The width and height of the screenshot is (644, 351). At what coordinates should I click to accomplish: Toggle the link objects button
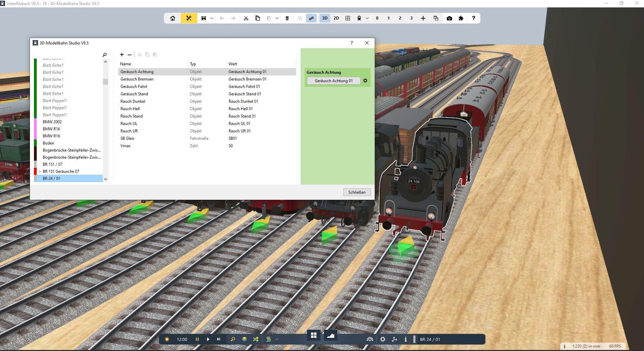click(x=311, y=18)
